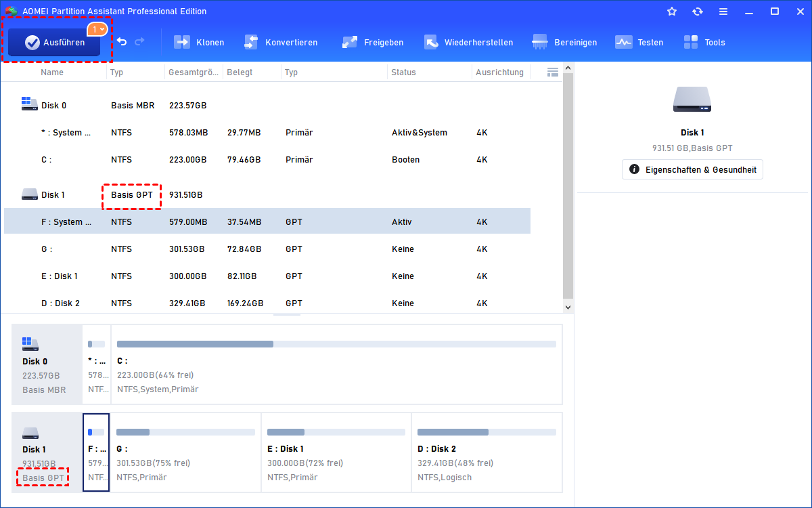Open the Tools menu
Image resolution: width=812 pixels, height=508 pixels.
[704, 43]
